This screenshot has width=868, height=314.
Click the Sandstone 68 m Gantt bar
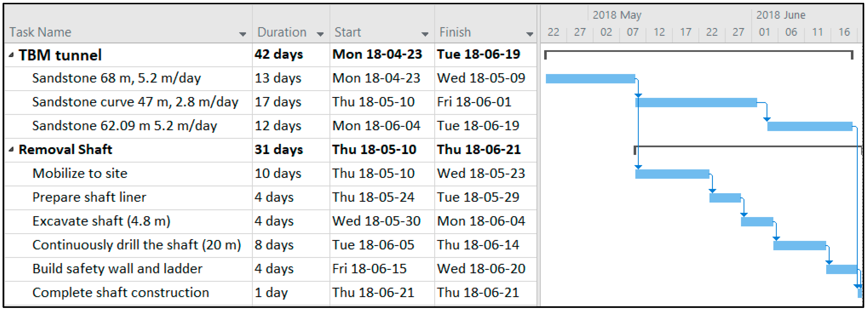(x=590, y=79)
